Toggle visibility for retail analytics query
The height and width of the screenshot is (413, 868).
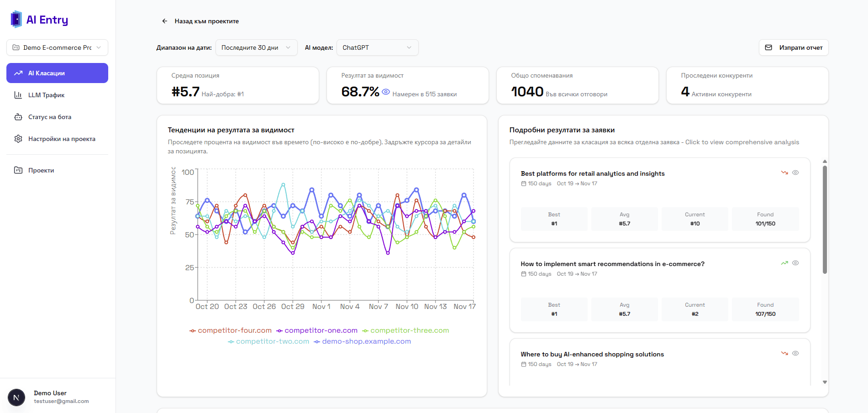796,173
